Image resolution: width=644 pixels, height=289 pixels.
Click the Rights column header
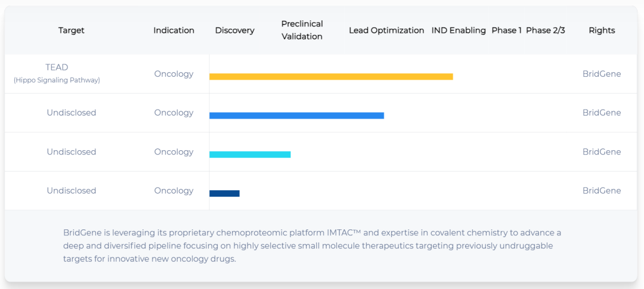coord(602,30)
